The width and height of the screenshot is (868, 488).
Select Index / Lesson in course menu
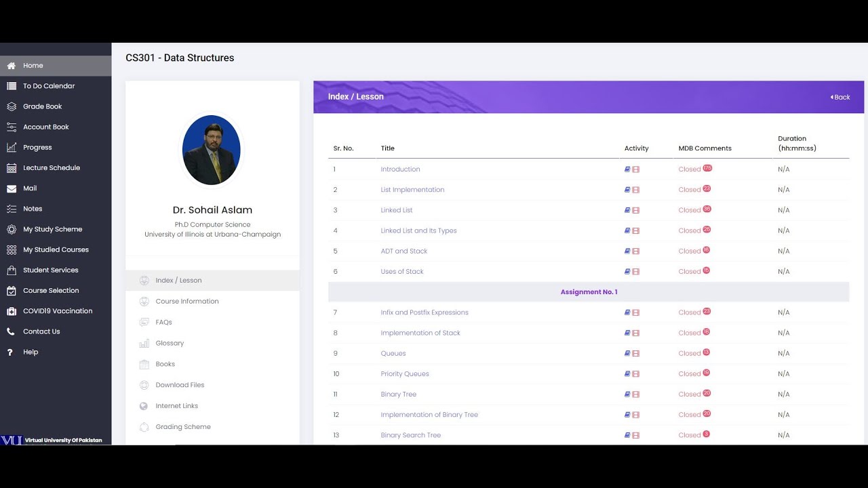coord(212,281)
